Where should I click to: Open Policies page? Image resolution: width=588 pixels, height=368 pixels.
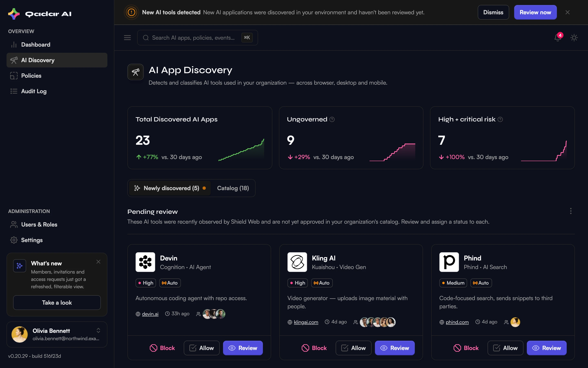57,76
